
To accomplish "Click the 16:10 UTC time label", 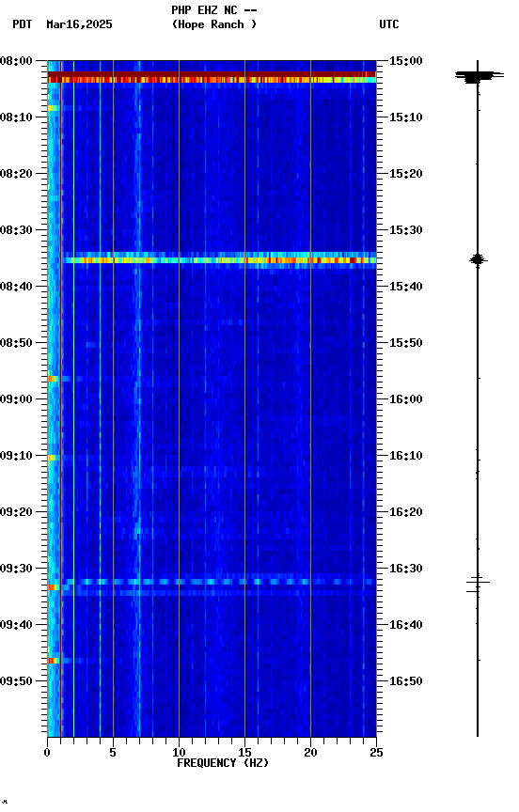I will tap(406, 456).
